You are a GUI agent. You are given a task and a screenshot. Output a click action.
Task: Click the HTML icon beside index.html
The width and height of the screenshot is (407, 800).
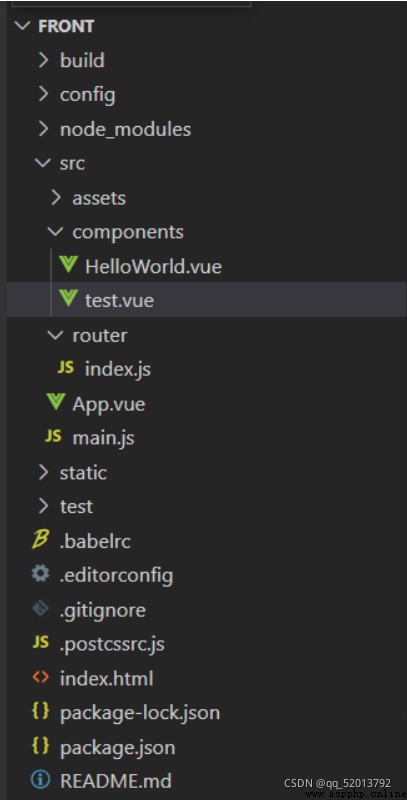41,678
